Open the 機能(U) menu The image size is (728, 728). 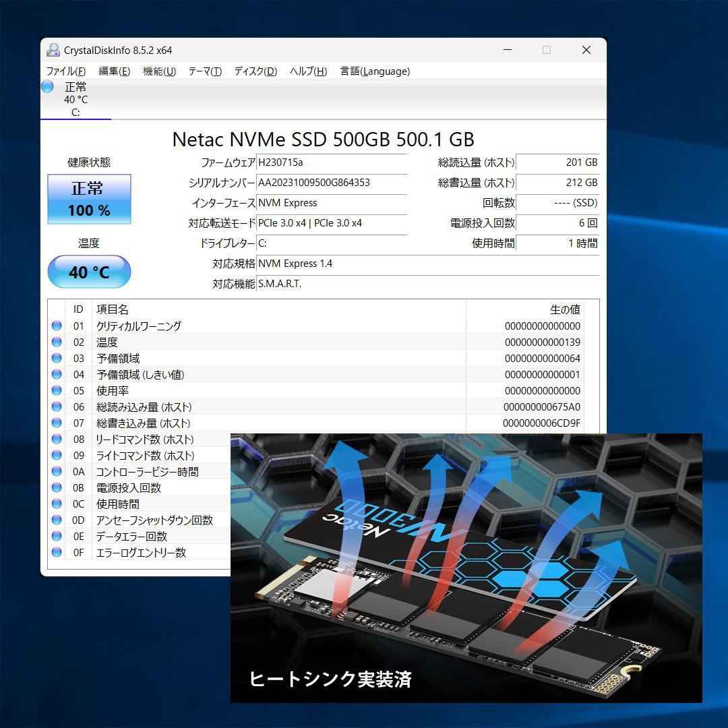click(x=159, y=71)
